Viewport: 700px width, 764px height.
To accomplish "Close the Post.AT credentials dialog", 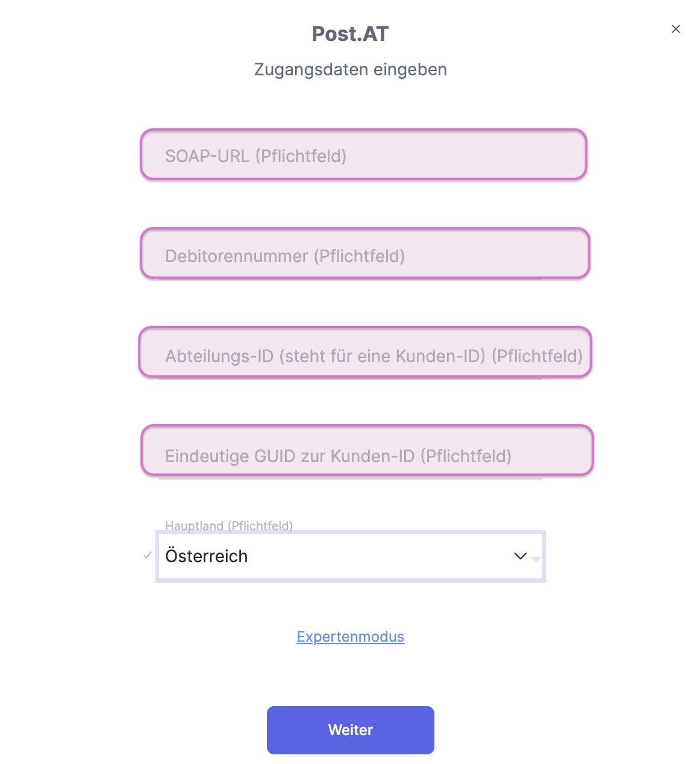I will click(675, 29).
